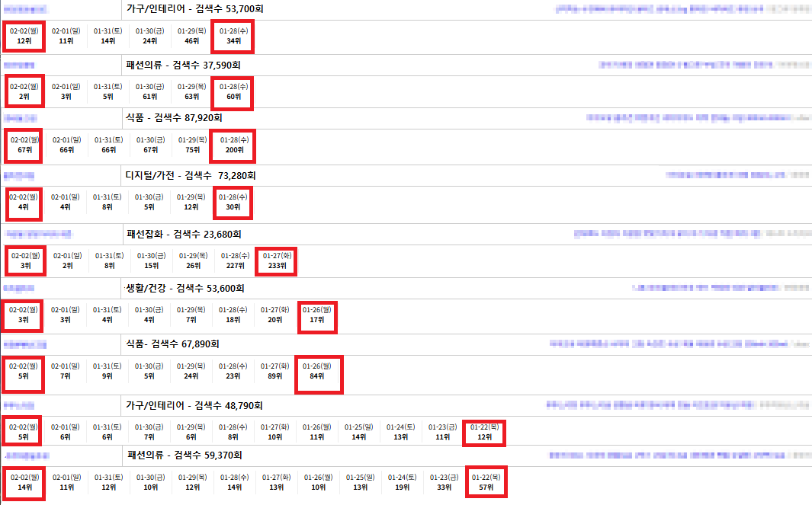This screenshot has height=505, width=812.
Task: Click the 식품 검색수 87,920회 heading
Action: point(174,118)
